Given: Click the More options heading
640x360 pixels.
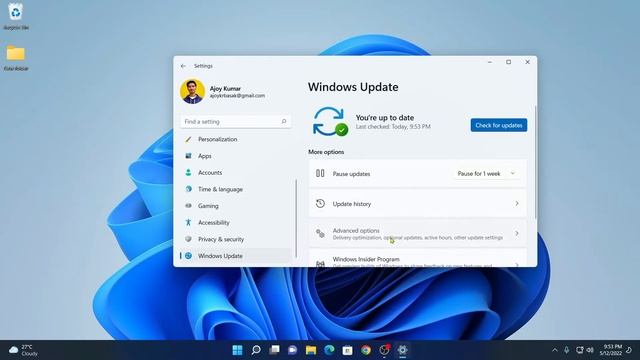Looking at the screenshot, I should click(x=326, y=152).
